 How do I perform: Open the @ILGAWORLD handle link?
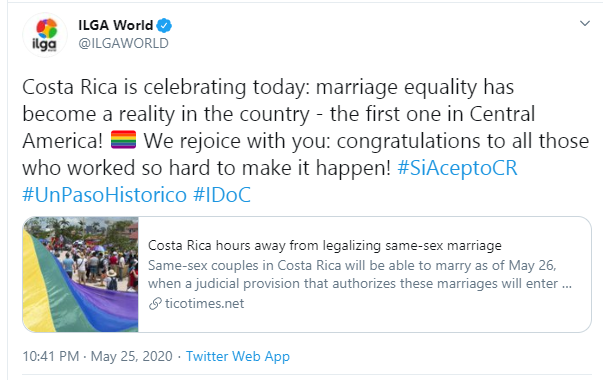(123, 43)
